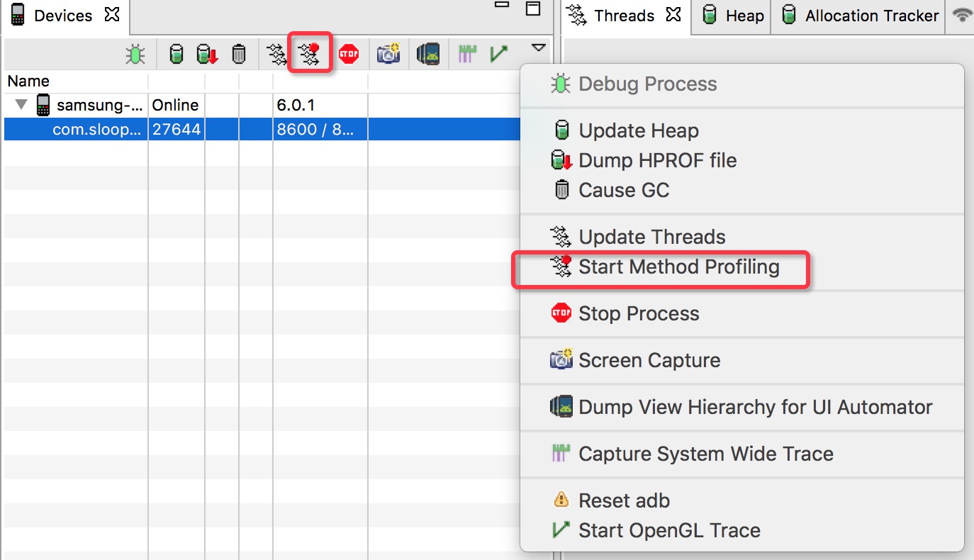Image resolution: width=974 pixels, height=560 pixels.
Task: Select the samsung device row
Action: 262,106
